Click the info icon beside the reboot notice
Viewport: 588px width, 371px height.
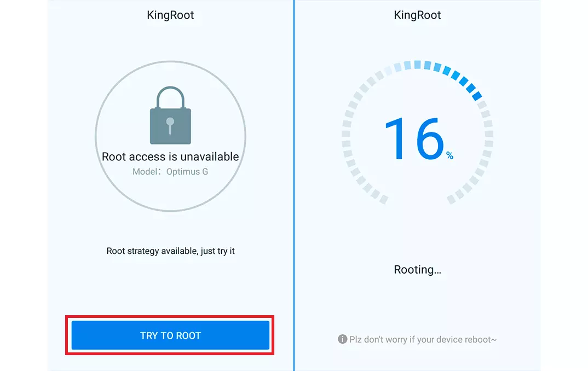[x=343, y=339]
